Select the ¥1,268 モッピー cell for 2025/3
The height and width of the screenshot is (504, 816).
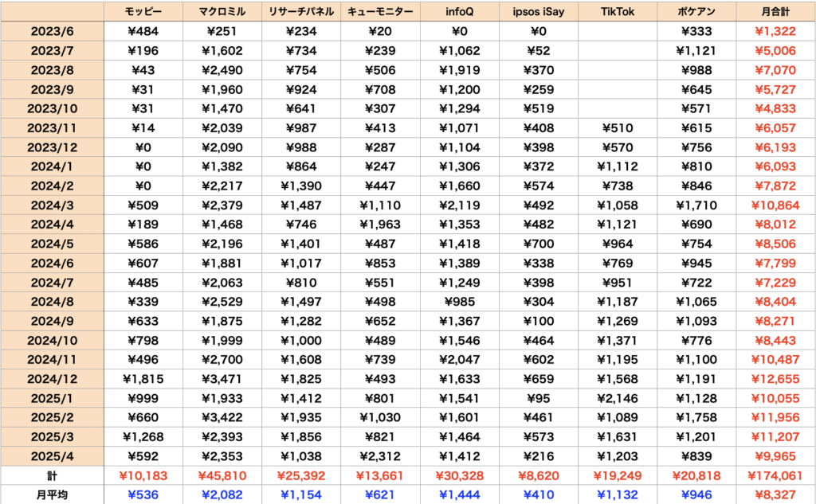point(143,437)
